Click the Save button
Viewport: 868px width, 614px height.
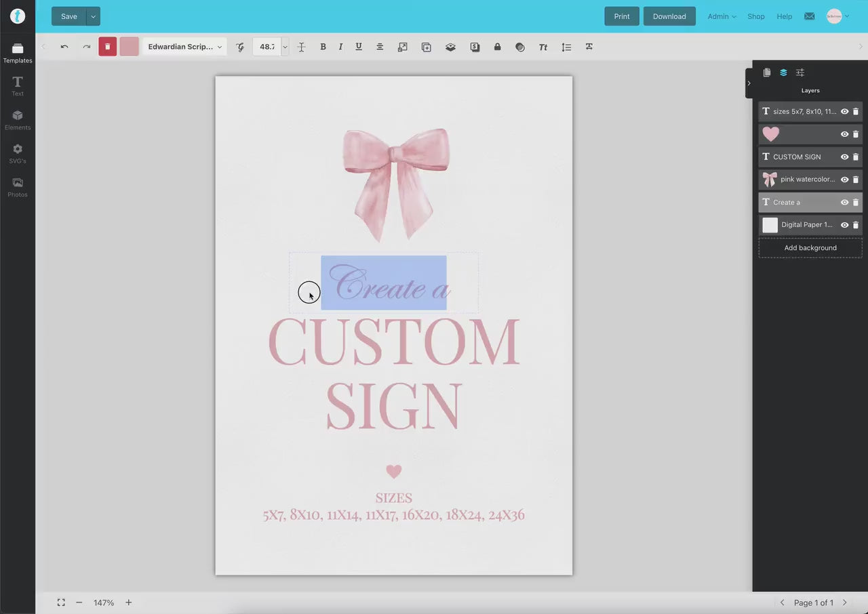pyautogui.click(x=69, y=16)
